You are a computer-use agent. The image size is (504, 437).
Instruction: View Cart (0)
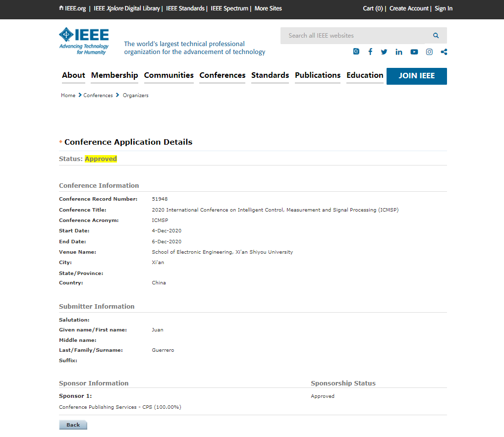point(373,8)
